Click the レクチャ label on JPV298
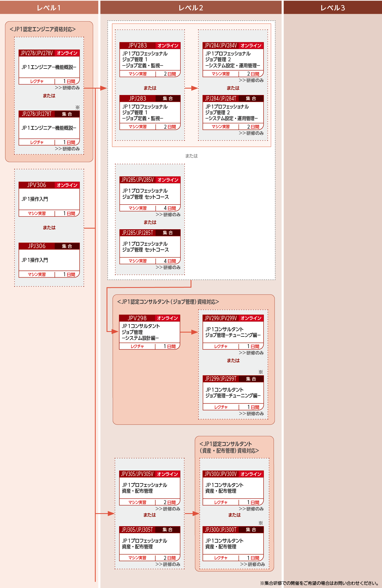 click(137, 346)
